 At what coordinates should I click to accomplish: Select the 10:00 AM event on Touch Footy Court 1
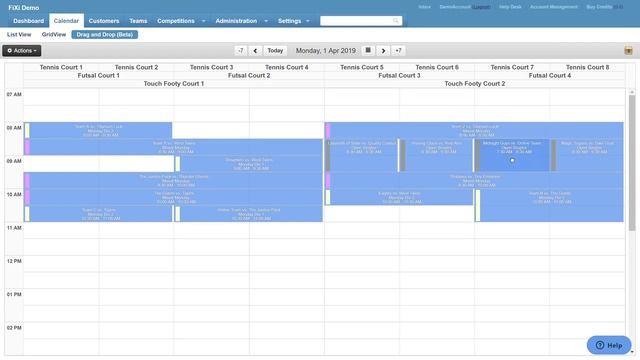coord(174,198)
